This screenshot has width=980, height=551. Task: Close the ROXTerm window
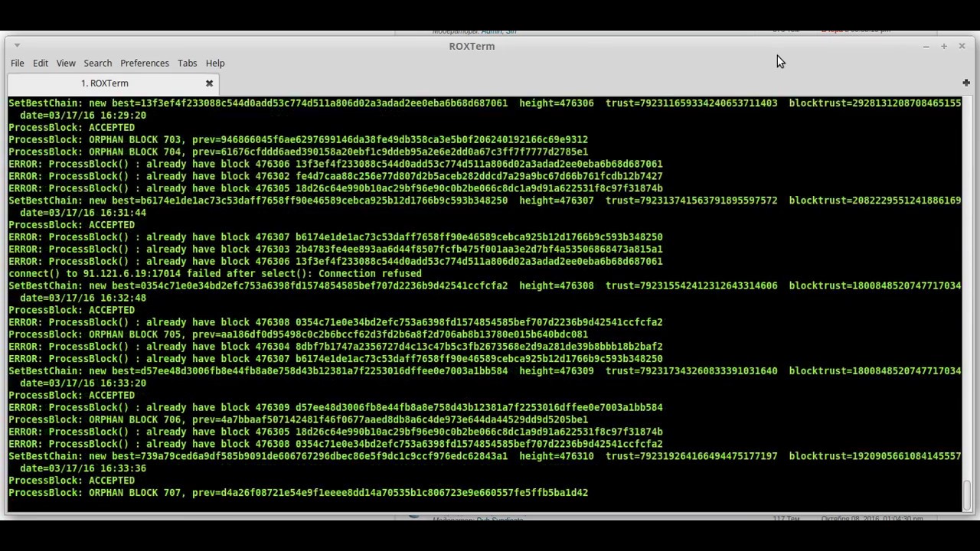click(x=962, y=47)
